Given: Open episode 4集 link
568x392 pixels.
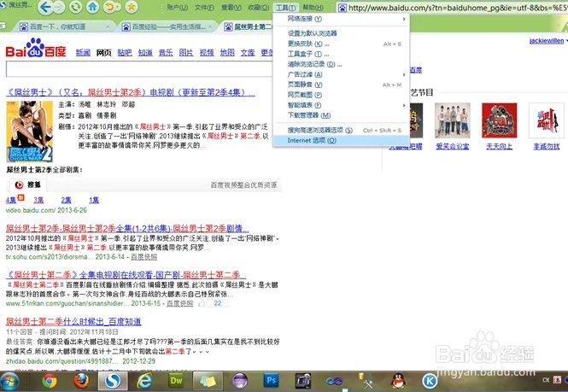Looking at the screenshot, I should (x=11, y=200).
